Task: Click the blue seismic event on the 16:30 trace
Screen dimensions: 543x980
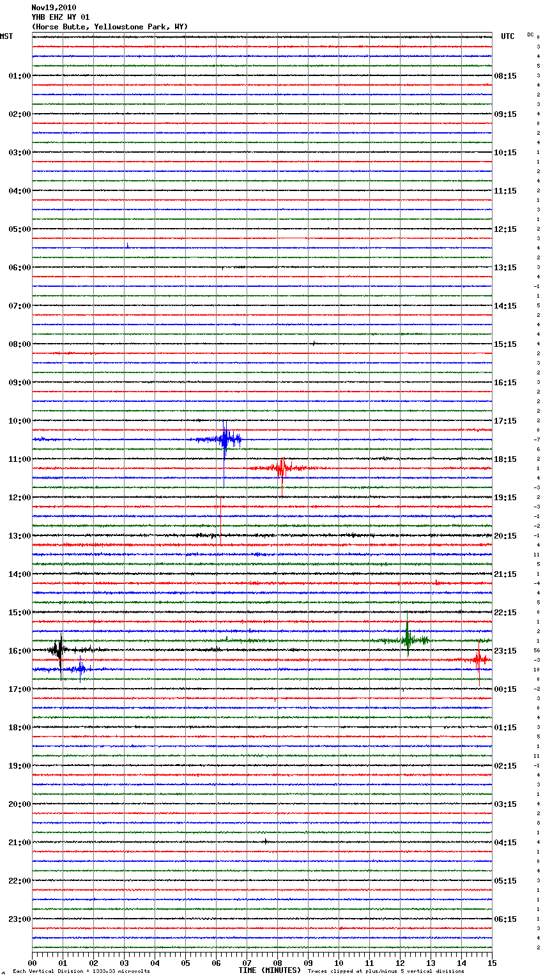Action: 79,669
